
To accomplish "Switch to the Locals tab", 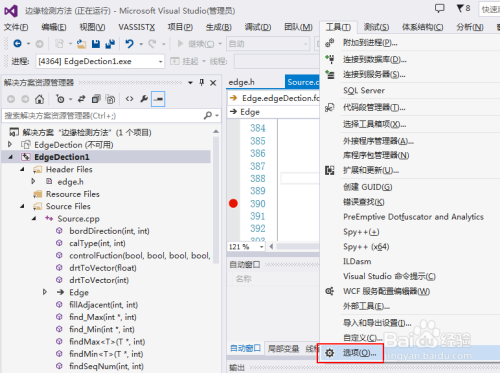I will pos(284,349).
